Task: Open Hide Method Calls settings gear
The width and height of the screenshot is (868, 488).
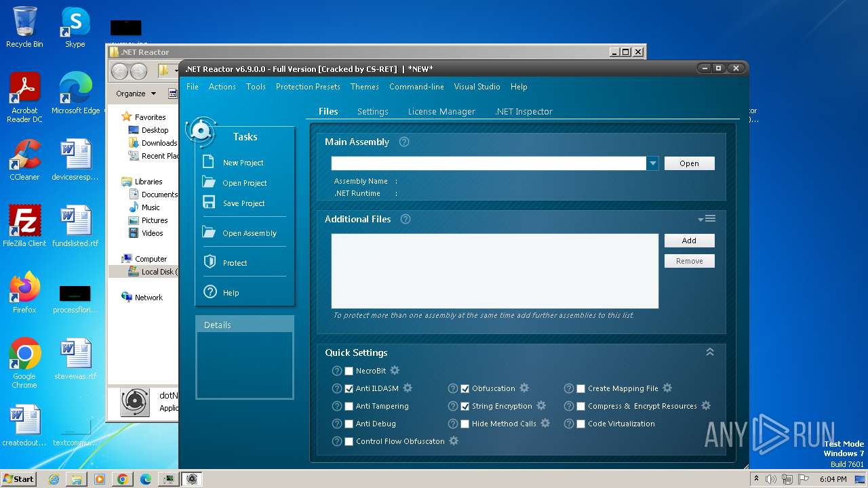Action: click(x=545, y=424)
